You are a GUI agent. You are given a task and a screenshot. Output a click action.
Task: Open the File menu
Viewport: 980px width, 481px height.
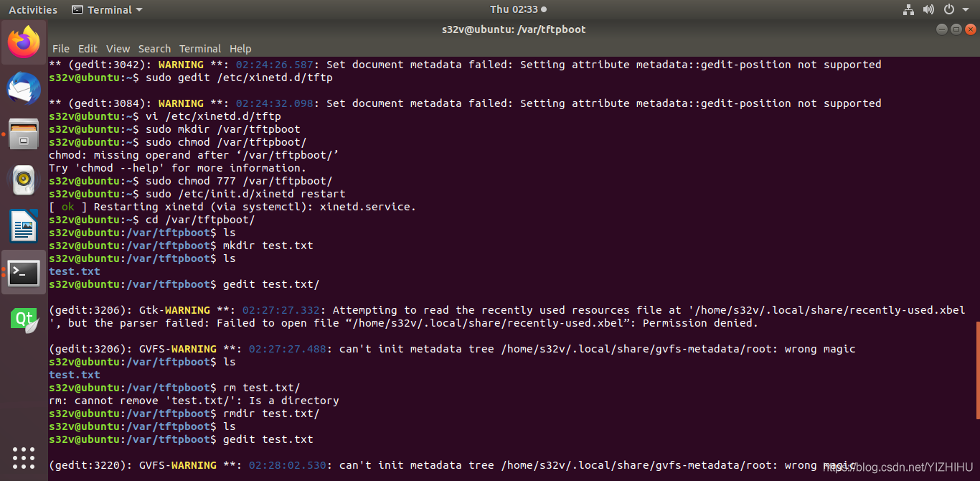(x=61, y=49)
